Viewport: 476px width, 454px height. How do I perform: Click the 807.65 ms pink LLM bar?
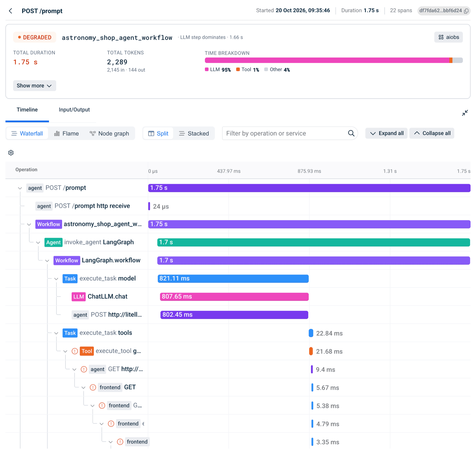234,297
